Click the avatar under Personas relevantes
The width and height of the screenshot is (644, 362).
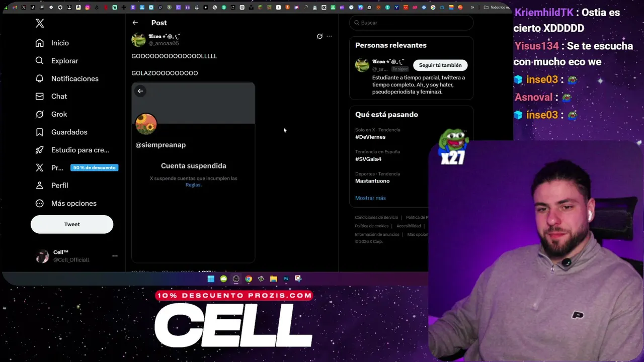[x=362, y=65]
